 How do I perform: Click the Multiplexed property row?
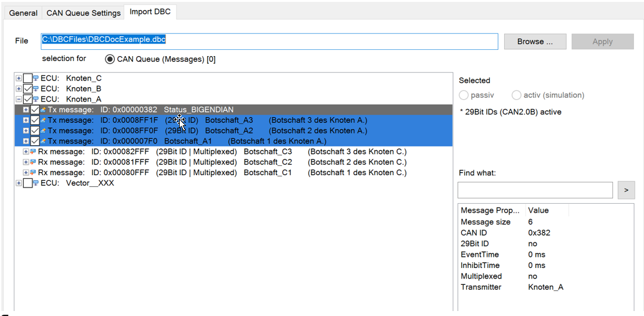point(546,276)
